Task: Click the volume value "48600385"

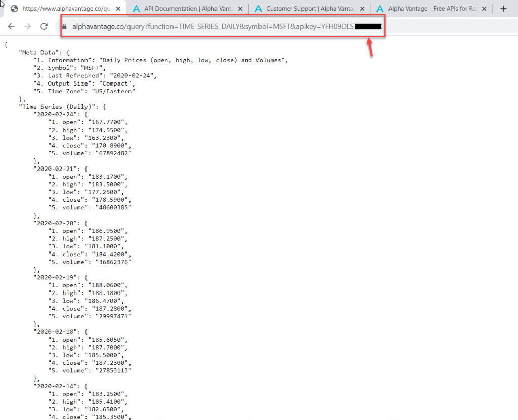Action: pos(113,207)
